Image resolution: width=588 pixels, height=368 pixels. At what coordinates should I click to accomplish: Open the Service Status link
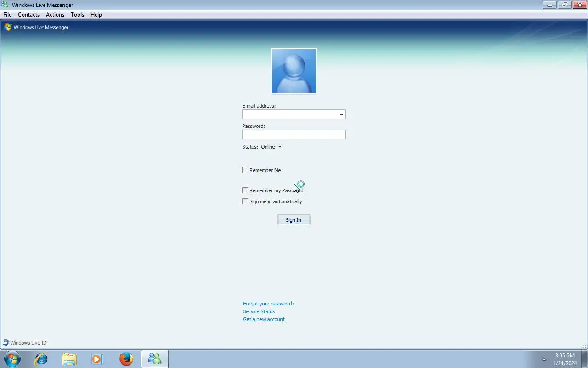pos(259,311)
